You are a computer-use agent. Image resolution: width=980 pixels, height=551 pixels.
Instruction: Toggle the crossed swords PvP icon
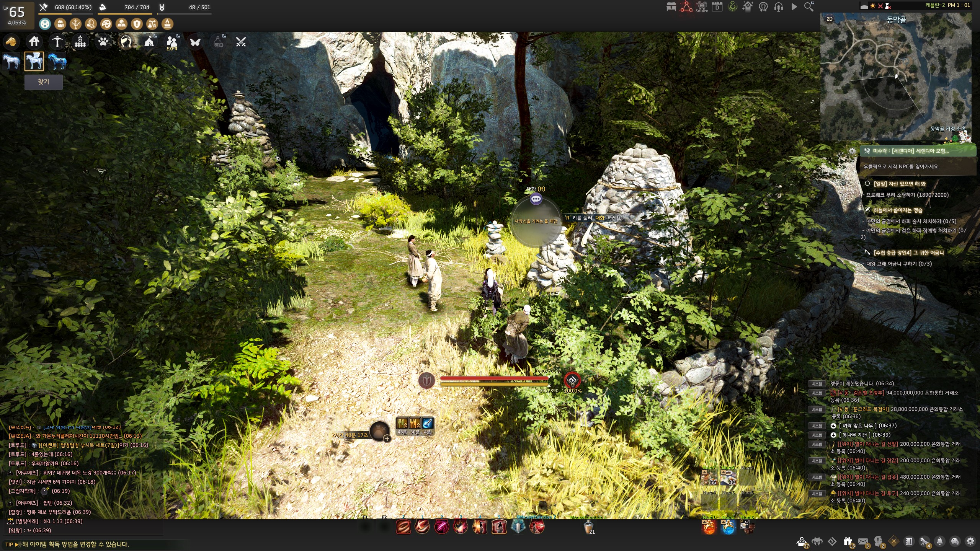pyautogui.click(x=241, y=41)
